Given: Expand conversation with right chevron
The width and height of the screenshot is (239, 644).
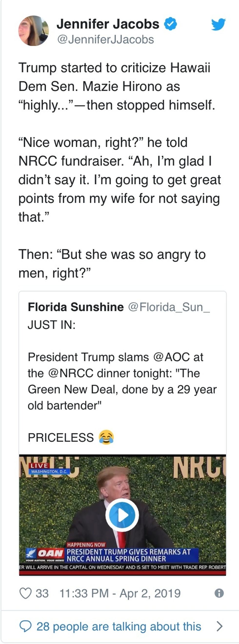Looking at the screenshot, I should coord(219,626).
